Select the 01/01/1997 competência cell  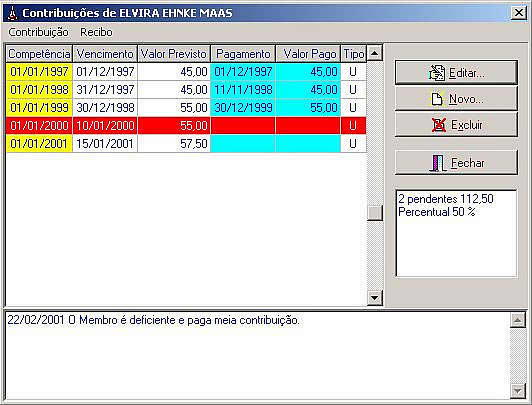[39, 72]
